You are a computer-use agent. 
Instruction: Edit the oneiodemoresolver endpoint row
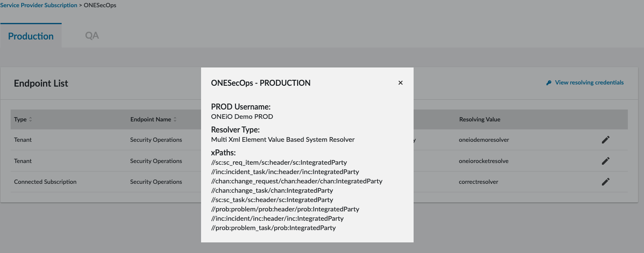tap(606, 140)
